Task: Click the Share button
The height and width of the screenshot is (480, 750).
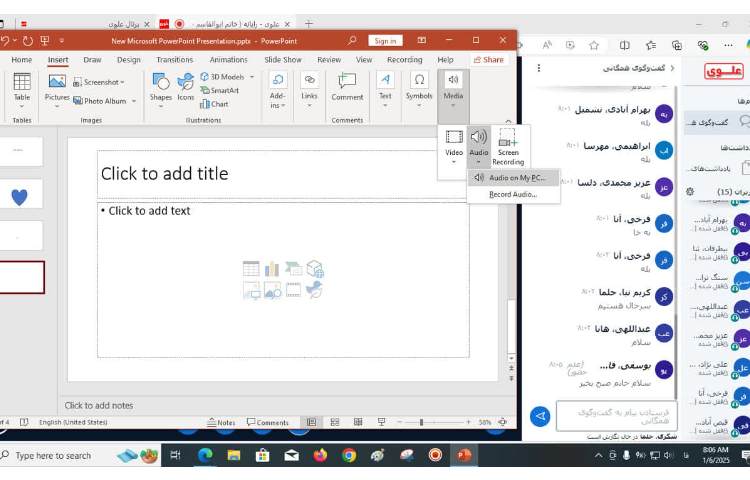Action: click(x=488, y=60)
